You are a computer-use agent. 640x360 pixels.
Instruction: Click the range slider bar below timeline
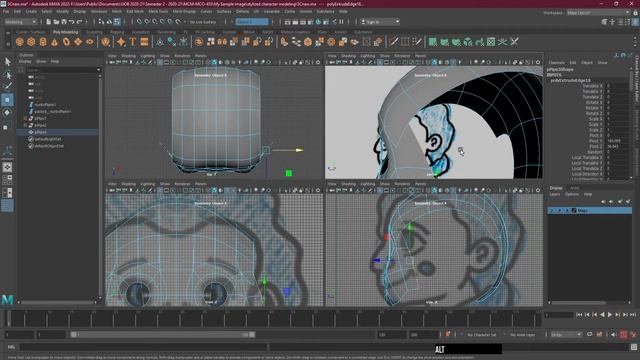(162, 335)
